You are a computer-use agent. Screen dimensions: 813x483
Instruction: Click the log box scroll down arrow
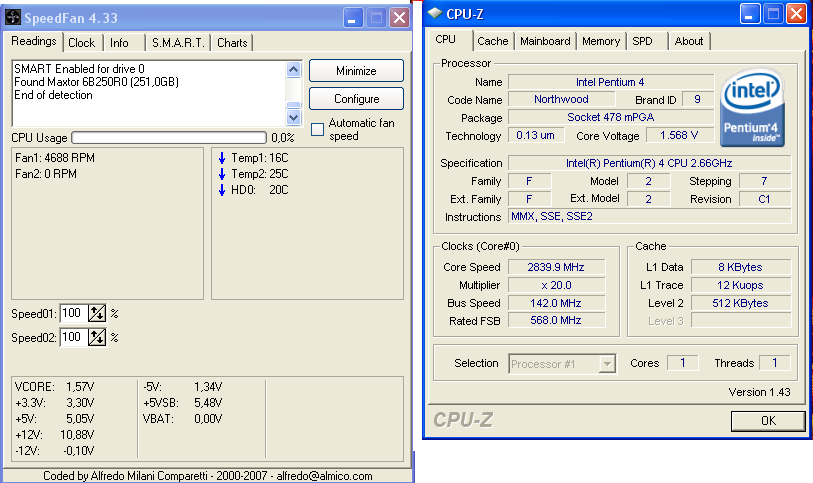293,118
